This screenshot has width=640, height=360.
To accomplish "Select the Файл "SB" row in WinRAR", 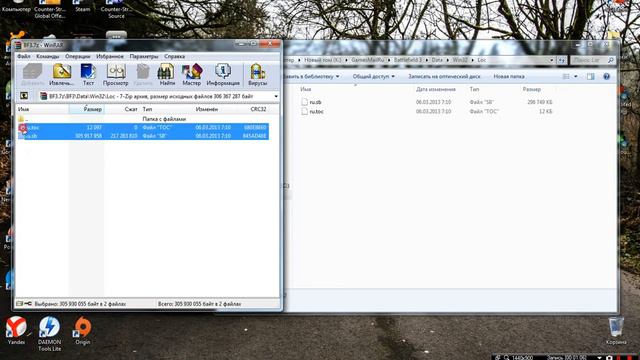I will 142,136.
